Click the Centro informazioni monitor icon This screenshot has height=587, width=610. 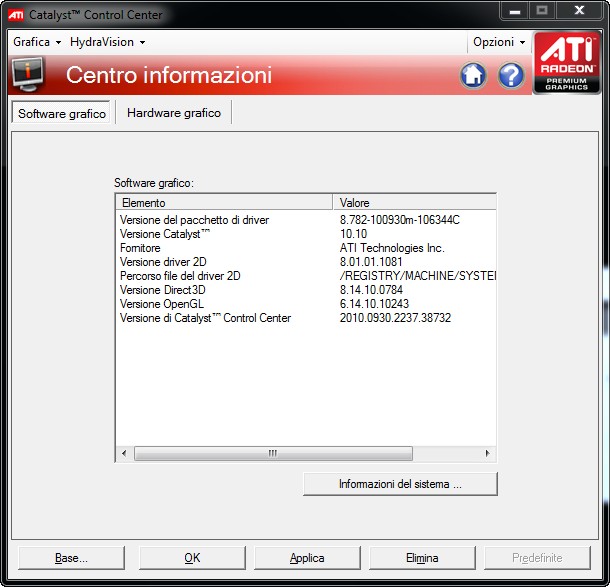27,74
